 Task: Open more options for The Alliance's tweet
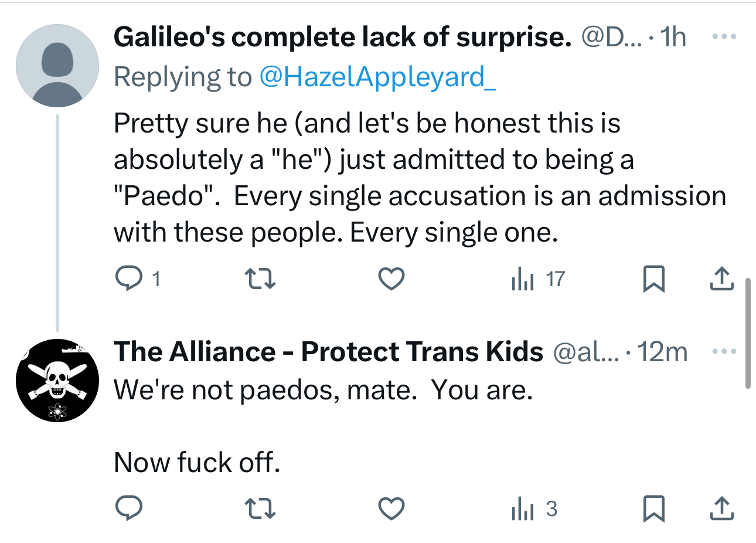coord(724,351)
